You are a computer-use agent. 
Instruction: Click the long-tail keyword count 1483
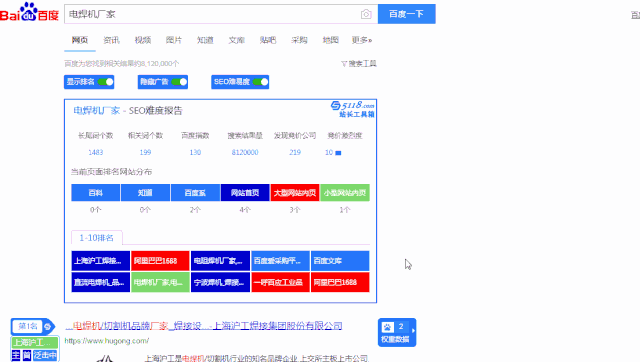coord(96,152)
